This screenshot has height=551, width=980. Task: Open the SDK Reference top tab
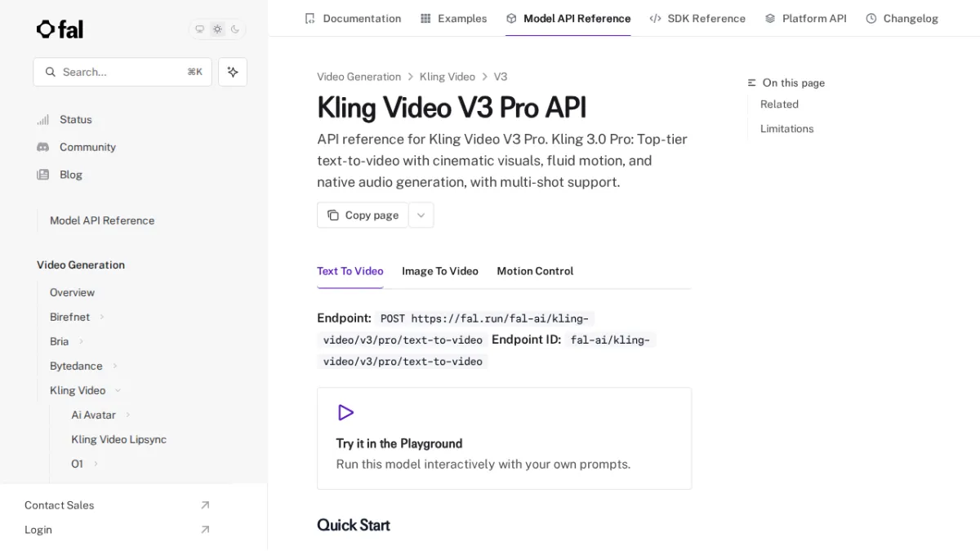pyautogui.click(x=697, y=18)
